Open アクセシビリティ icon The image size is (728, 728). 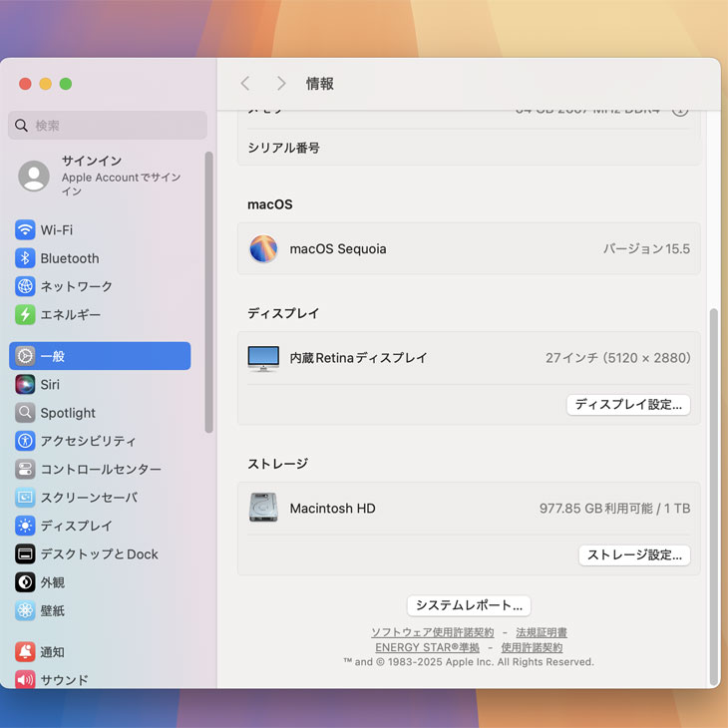pyautogui.click(x=25, y=441)
